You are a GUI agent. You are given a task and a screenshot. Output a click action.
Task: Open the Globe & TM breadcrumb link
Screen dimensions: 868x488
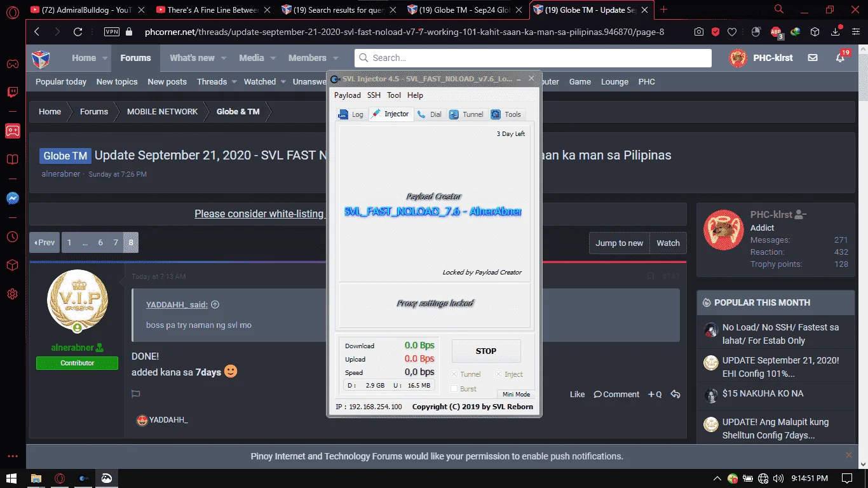click(x=238, y=112)
